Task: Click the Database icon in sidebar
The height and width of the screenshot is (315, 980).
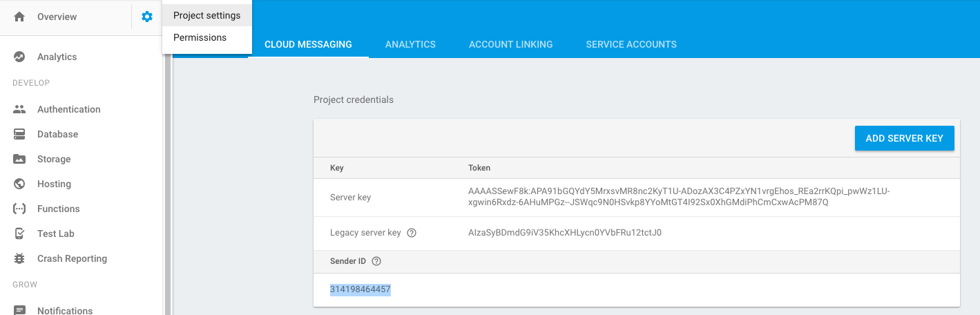Action: [x=19, y=134]
